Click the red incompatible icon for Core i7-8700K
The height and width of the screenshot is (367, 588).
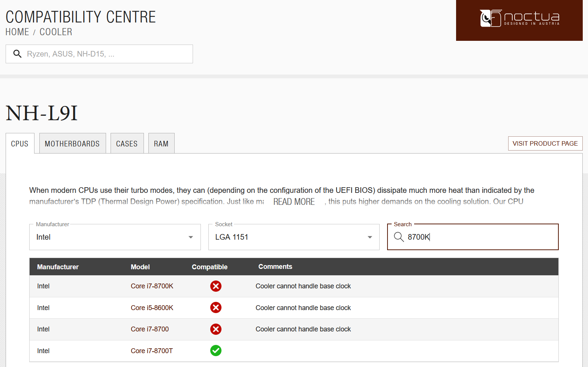216,286
